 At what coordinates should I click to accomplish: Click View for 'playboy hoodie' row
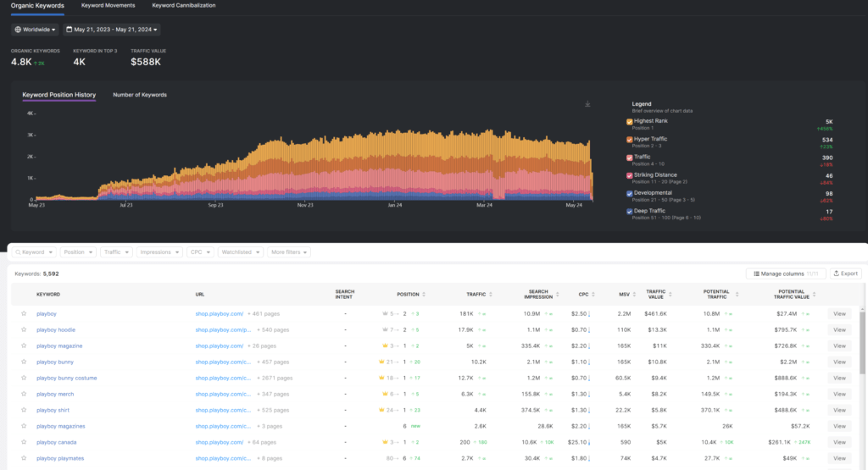(x=840, y=330)
